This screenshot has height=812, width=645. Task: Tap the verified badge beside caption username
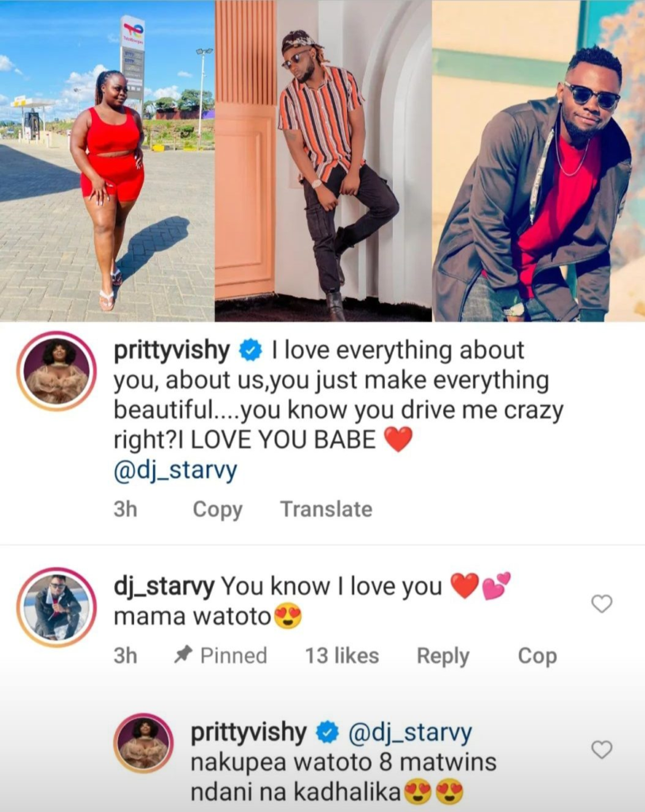coord(250,350)
